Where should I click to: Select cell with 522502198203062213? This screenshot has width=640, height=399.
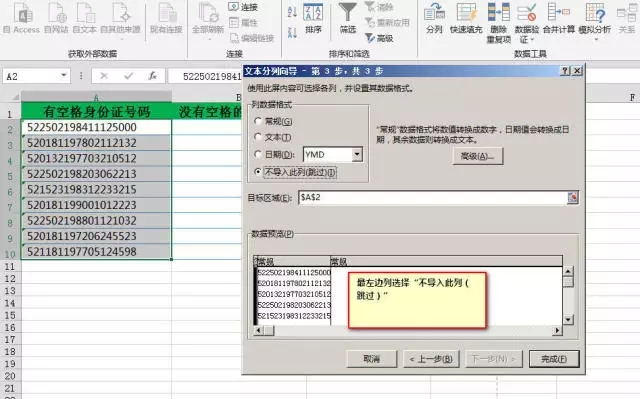tap(96, 174)
